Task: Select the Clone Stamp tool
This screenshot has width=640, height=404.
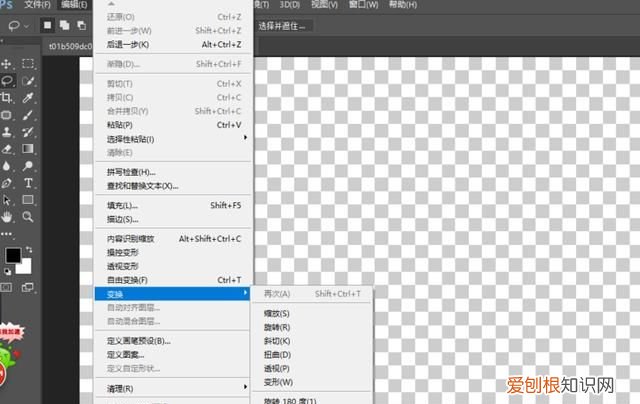Action: click(x=7, y=132)
